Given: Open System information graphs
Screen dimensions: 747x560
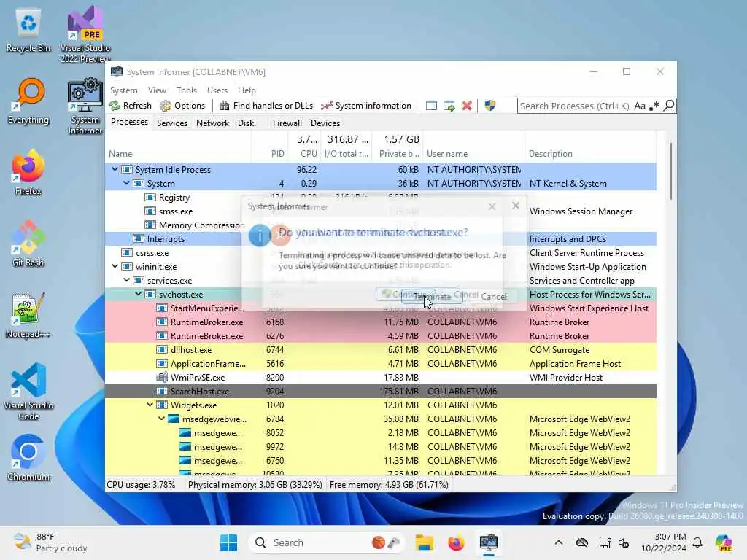Looking at the screenshot, I should pos(366,106).
